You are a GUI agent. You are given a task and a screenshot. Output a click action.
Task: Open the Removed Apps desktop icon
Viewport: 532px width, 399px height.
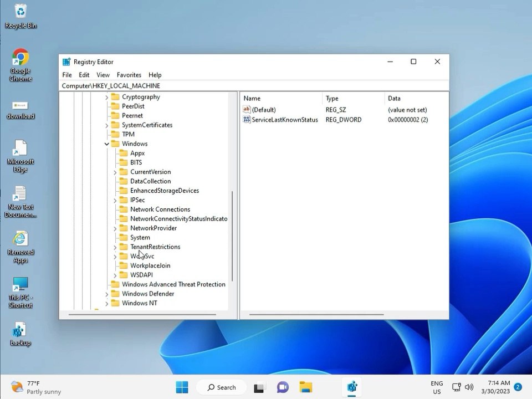tap(21, 247)
